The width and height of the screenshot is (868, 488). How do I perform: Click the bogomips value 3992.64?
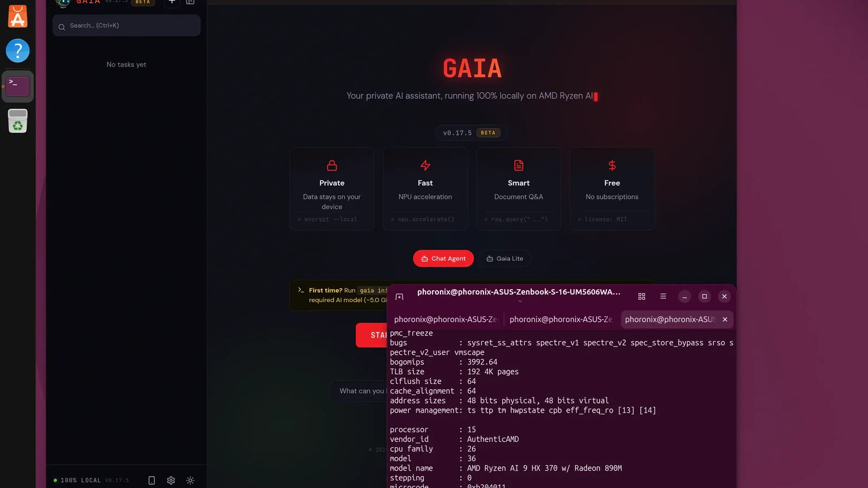482,362
